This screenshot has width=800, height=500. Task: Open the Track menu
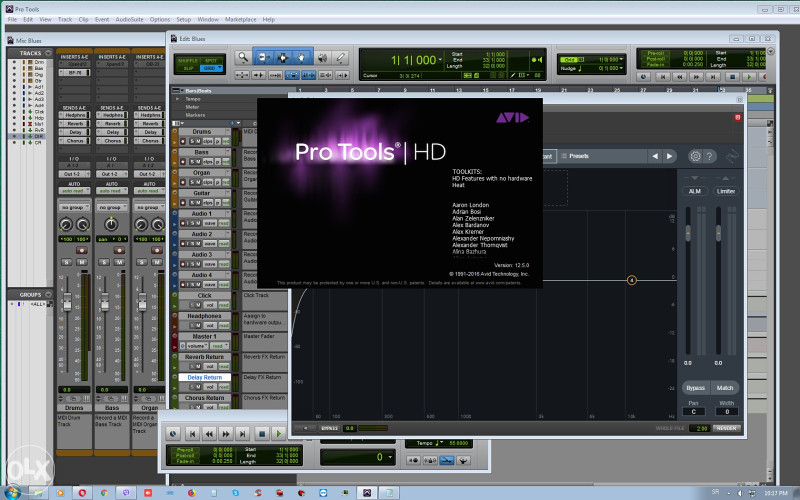[65, 19]
